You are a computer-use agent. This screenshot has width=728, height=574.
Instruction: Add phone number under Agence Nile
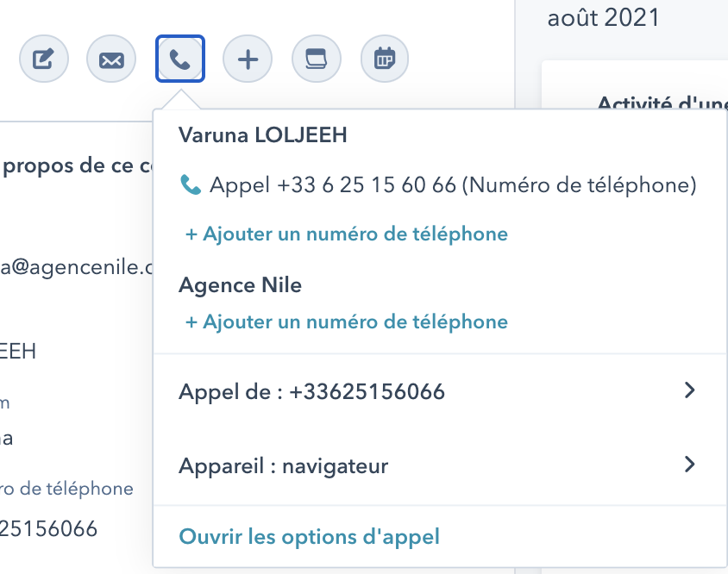347,321
